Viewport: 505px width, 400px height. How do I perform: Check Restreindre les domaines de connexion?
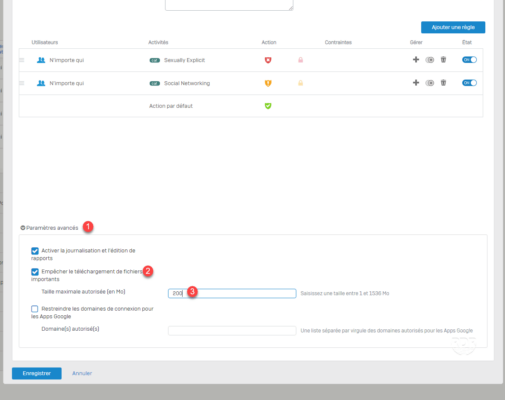(35, 309)
